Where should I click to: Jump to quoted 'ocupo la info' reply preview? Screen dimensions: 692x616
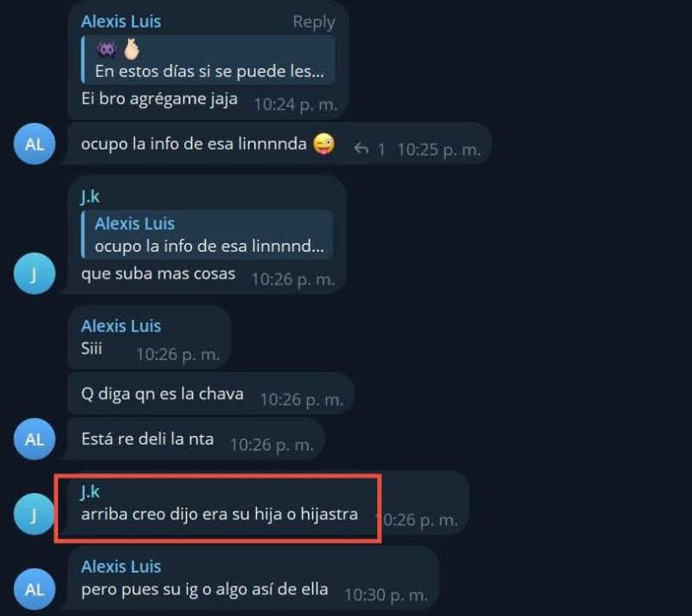[x=207, y=234]
